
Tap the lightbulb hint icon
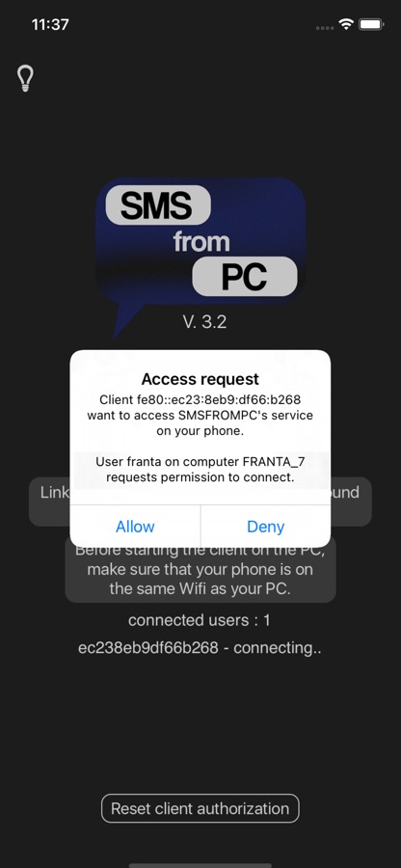25,79
